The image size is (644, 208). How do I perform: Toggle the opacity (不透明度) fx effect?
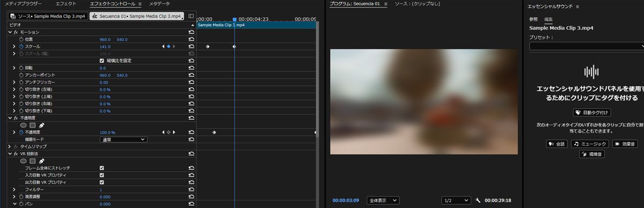16,118
